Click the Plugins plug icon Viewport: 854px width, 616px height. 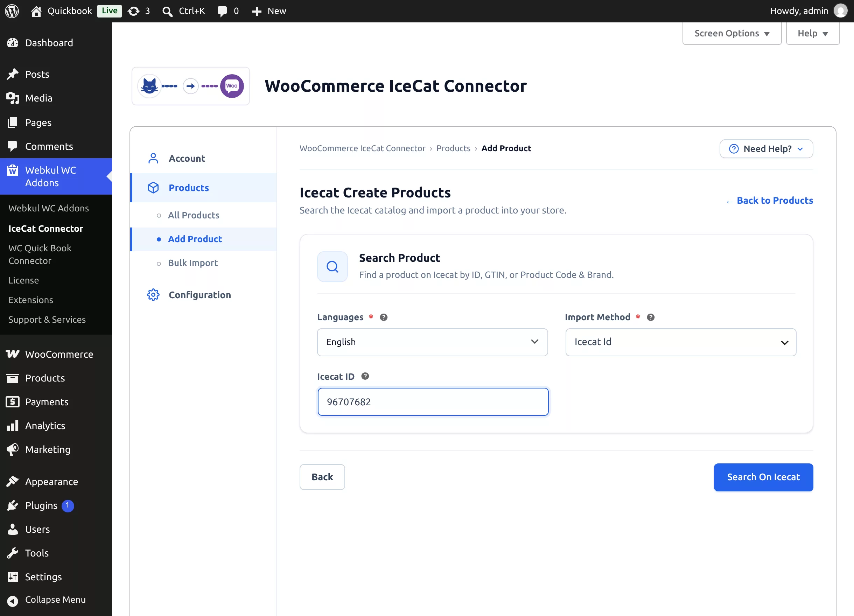13,505
